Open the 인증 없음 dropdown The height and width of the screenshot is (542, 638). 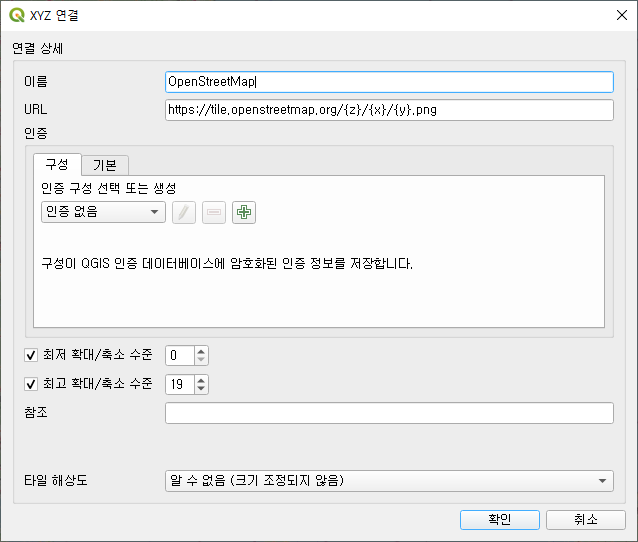(x=103, y=212)
